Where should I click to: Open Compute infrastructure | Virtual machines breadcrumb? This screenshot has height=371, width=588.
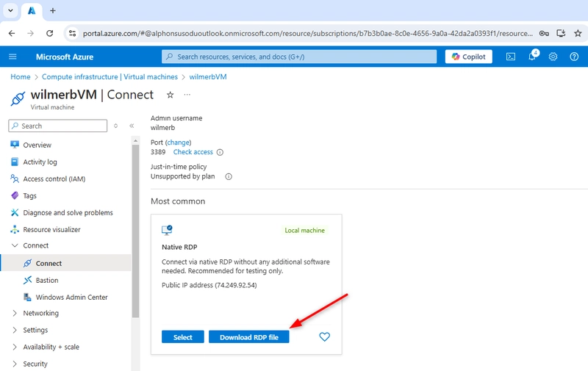pos(110,76)
